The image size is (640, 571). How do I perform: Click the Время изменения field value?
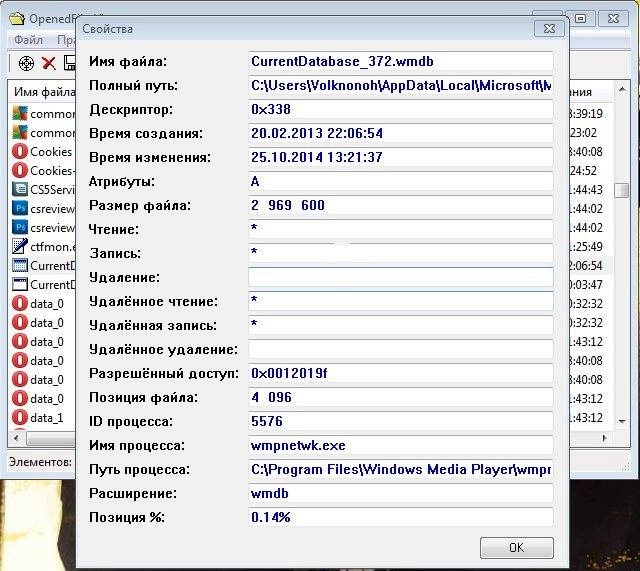tap(401, 157)
